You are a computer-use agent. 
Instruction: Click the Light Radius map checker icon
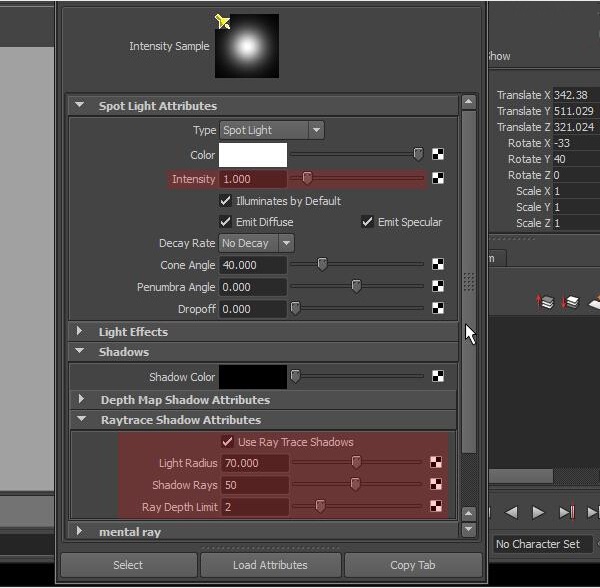tap(436, 462)
